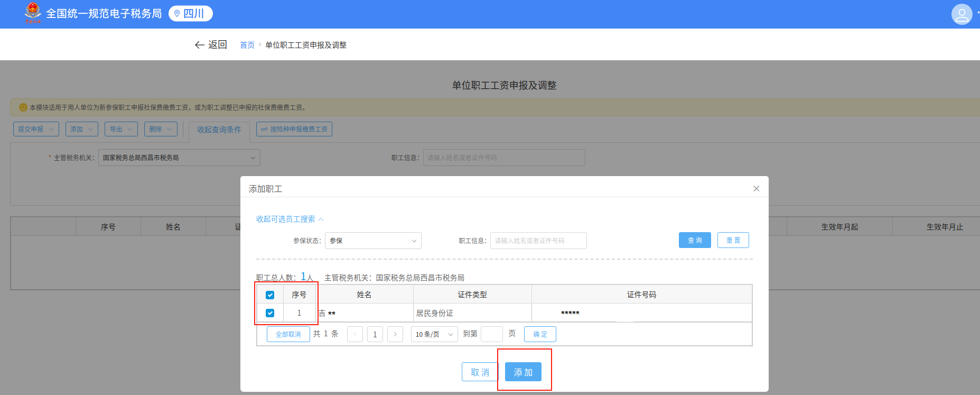Click the national tax emblem logo
Viewport: 980px width, 395px height.
[33, 13]
